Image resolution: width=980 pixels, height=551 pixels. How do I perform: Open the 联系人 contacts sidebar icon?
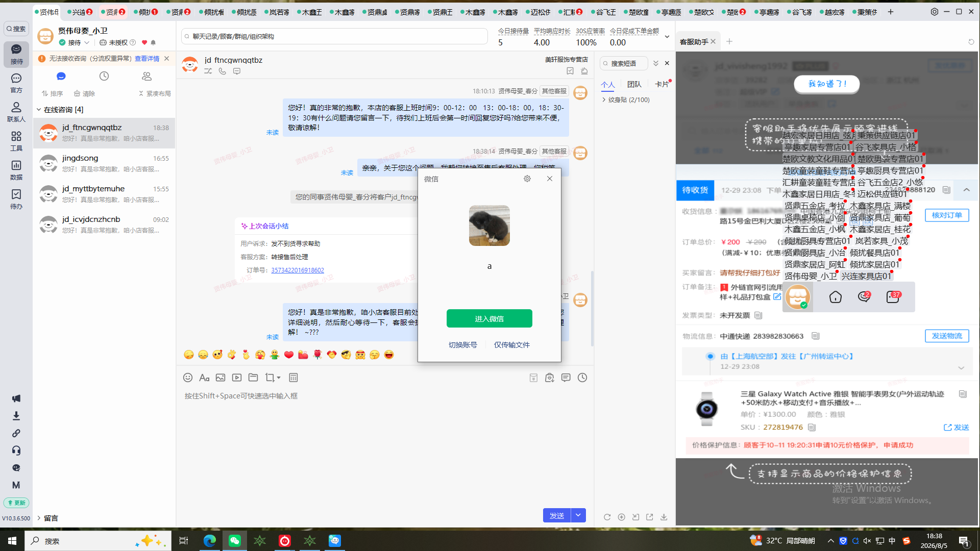(16, 112)
